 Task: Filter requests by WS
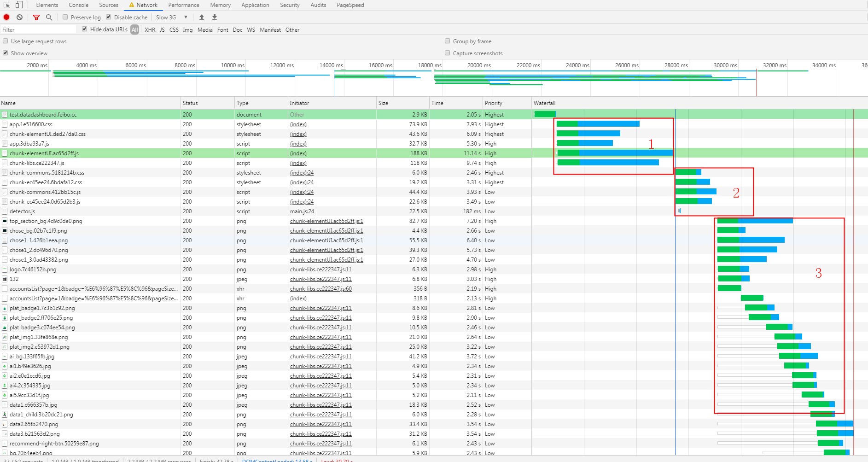pos(251,29)
